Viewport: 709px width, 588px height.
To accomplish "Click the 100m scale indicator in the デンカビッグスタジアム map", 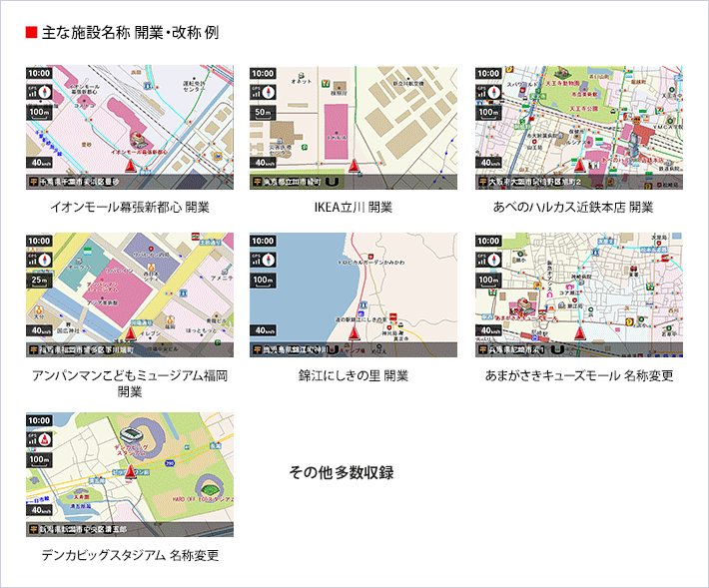I will (x=39, y=459).
